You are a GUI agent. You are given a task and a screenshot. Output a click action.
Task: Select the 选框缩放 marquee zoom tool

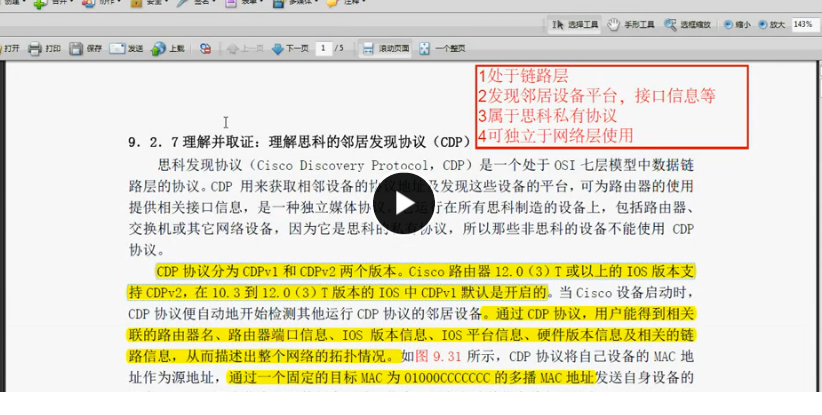687,25
